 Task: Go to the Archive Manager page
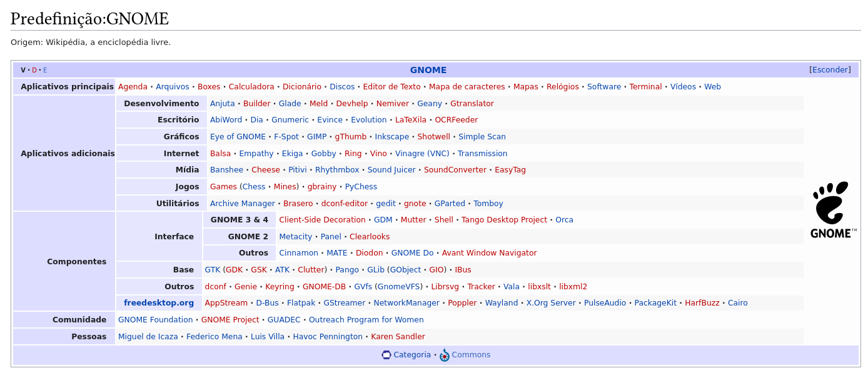pyautogui.click(x=242, y=204)
